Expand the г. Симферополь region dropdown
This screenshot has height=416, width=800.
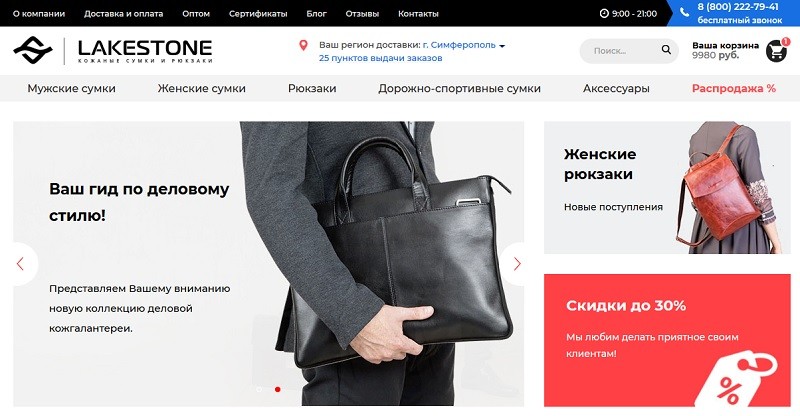point(464,45)
